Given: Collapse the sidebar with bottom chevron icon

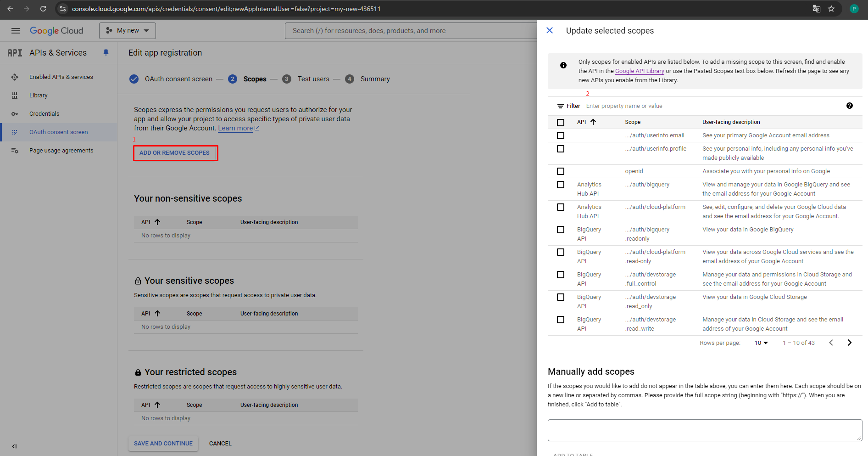Looking at the screenshot, I should point(14,446).
